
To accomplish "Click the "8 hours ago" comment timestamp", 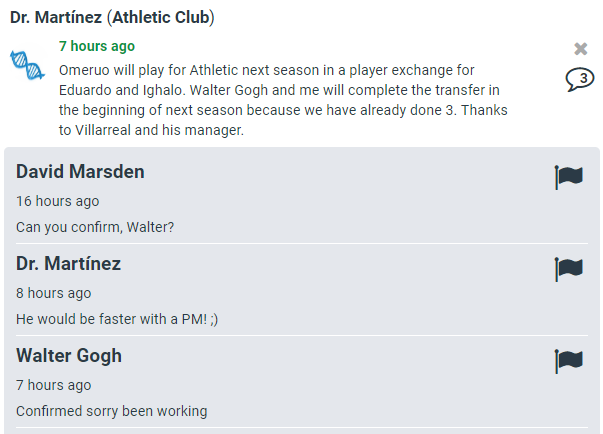I will (x=53, y=293).
